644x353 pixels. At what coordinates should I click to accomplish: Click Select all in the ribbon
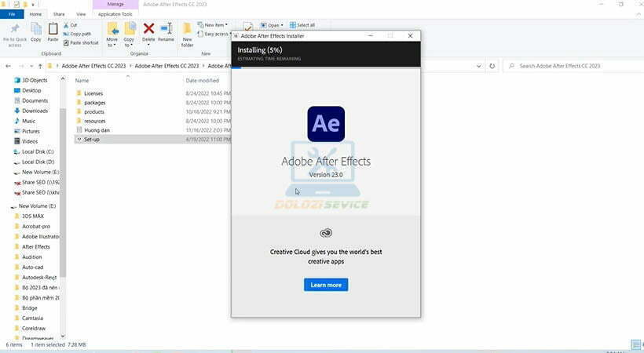(302, 25)
